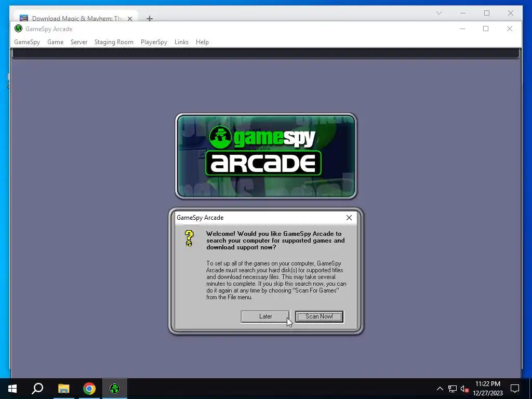The width and height of the screenshot is (532, 399).
Task: Expand the browser tab search chevron
Action: (x=439, y=13)
